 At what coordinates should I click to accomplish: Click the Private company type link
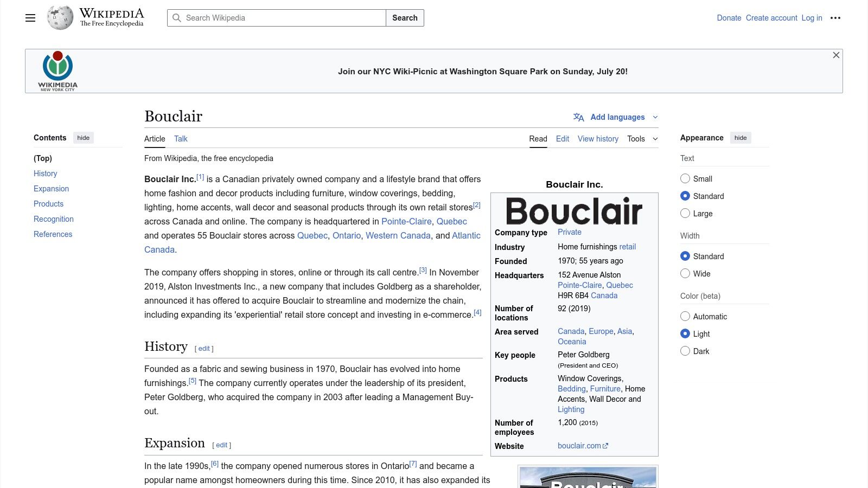(x=570, y=232)
